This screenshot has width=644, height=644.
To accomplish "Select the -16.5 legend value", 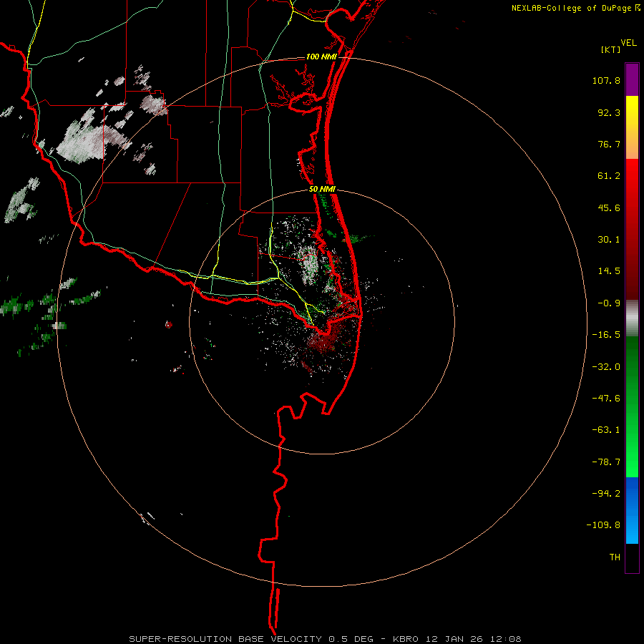I will (606, 335).
